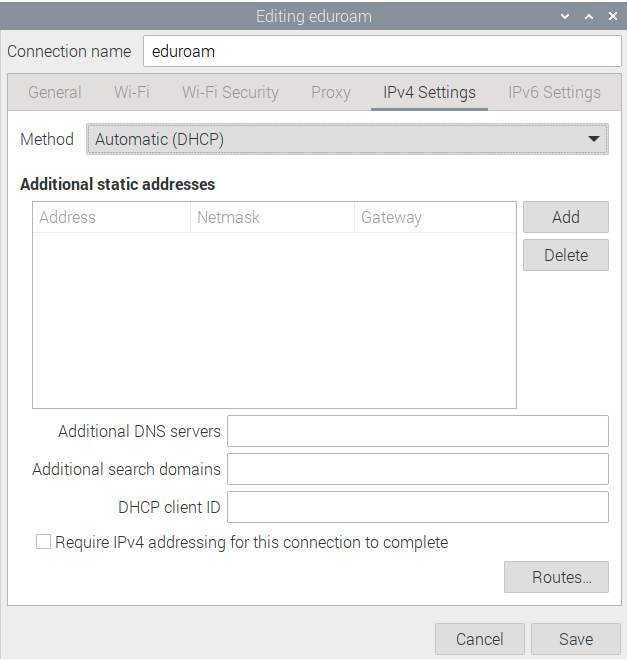Click the Add address button
Viewport: 627px width, 661px height.
click(565, 217)
